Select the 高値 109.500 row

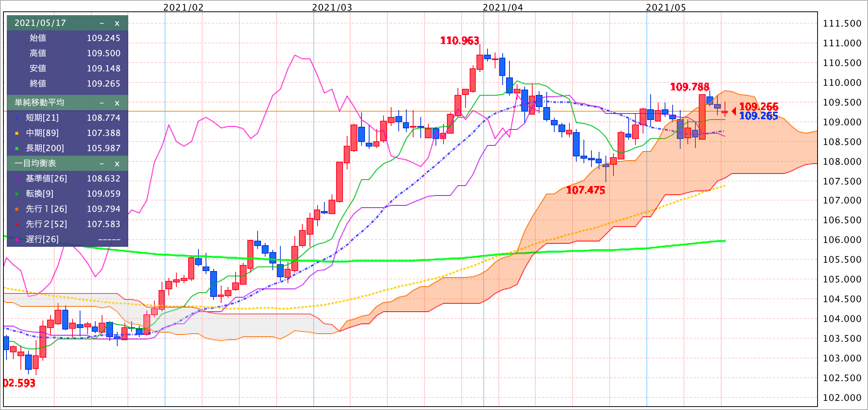(68, 53)
